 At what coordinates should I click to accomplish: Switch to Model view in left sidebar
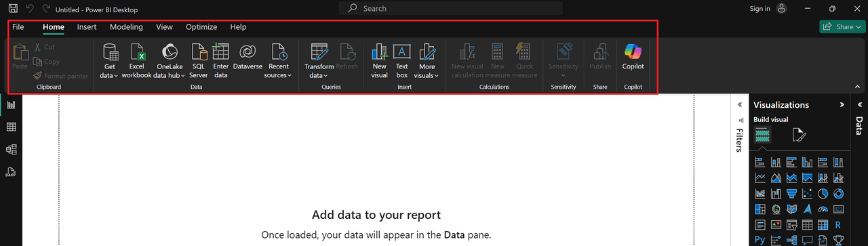pos(11,150)
